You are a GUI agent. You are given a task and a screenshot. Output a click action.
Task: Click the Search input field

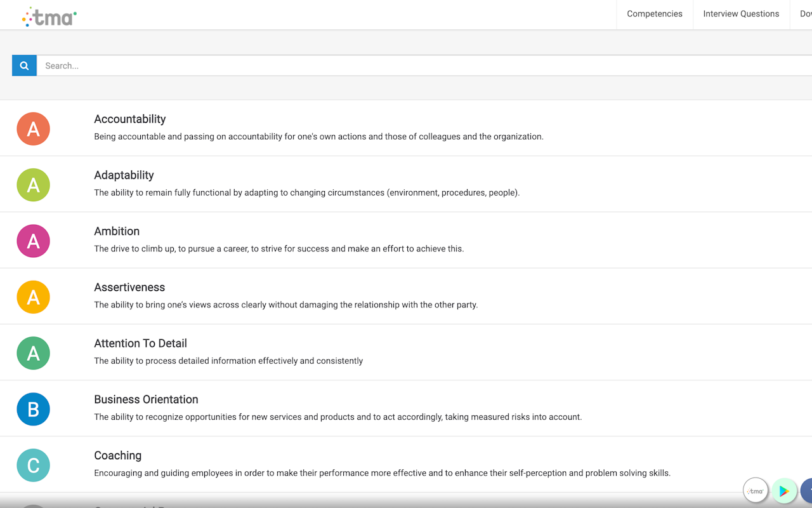[424, 65]
